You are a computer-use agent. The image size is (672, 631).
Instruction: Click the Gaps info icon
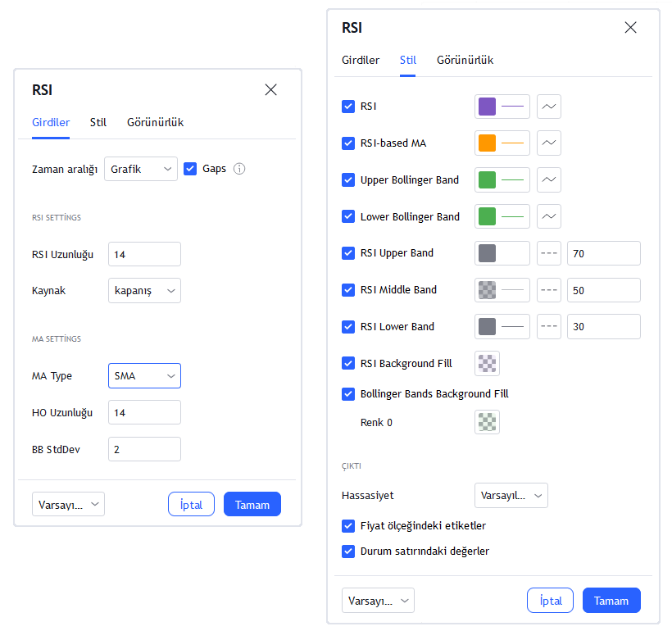pos(239,169)
